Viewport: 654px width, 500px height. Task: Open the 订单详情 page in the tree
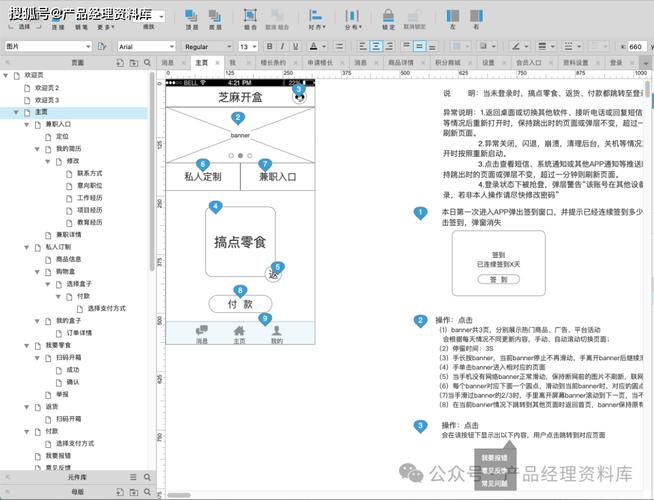click(79, 333)
